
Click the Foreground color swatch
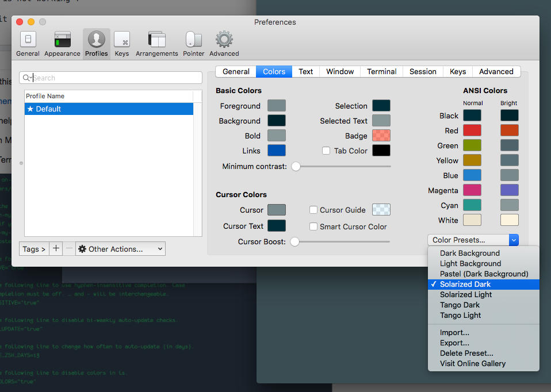pyautogui.click(x=276, y=106)
